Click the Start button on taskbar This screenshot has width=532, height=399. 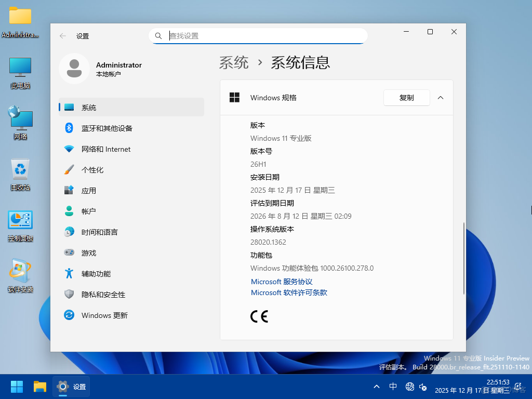coord(16,387)
